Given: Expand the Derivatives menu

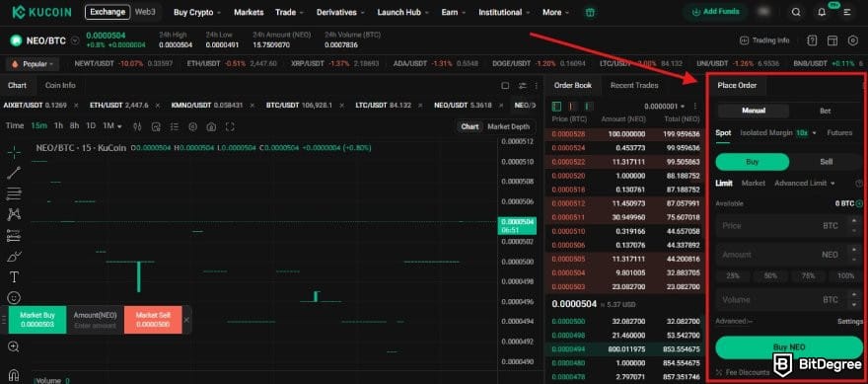Looking at the screenshot, I should (x=340, y=12).
